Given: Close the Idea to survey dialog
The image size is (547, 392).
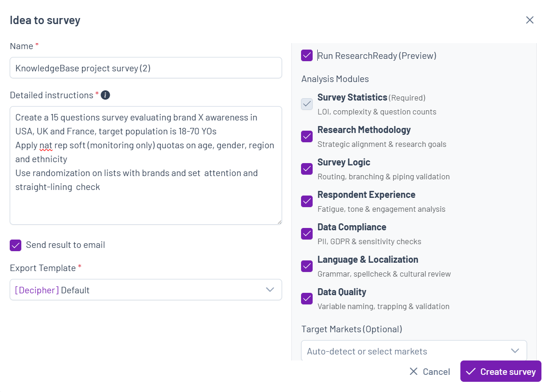Looking at the screenshot, I should coord(529,20).
